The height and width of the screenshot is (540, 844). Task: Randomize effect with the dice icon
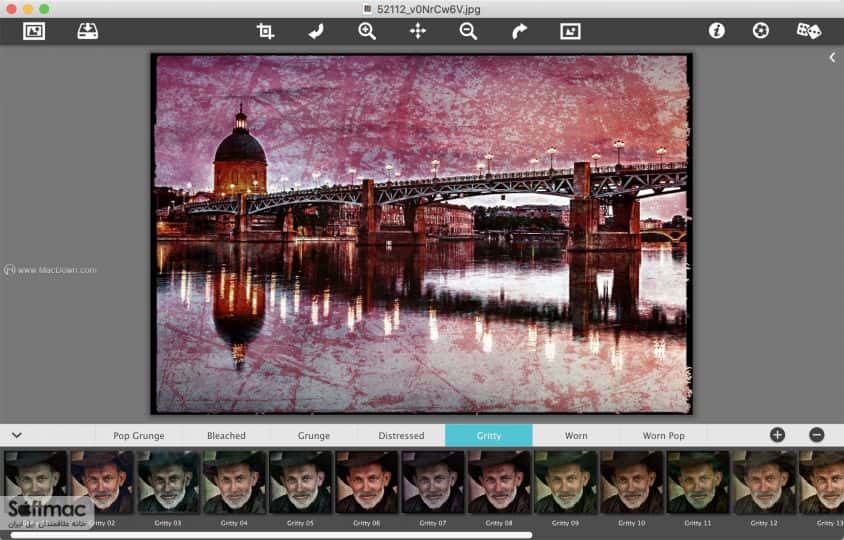click(x=808, y=31)
